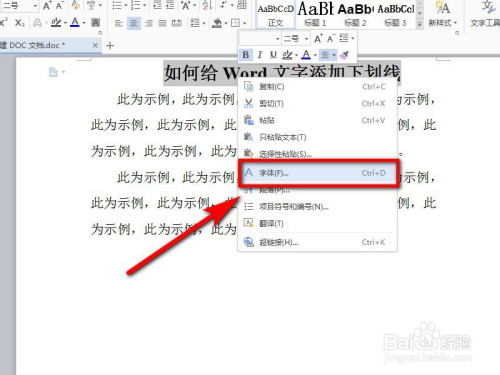Choose 只粘贴文本(T) menu entry
The image size is (500, 375).
point(317,137)
